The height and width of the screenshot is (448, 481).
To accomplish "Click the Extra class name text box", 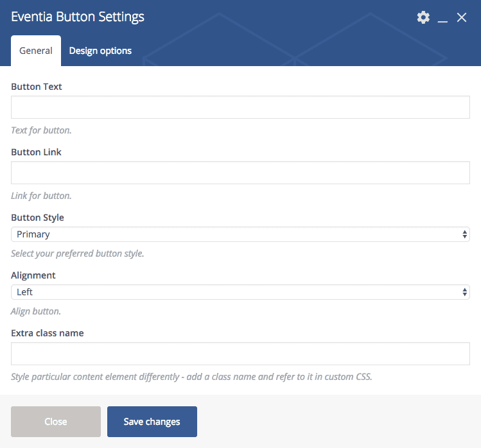I will (240, 354).
